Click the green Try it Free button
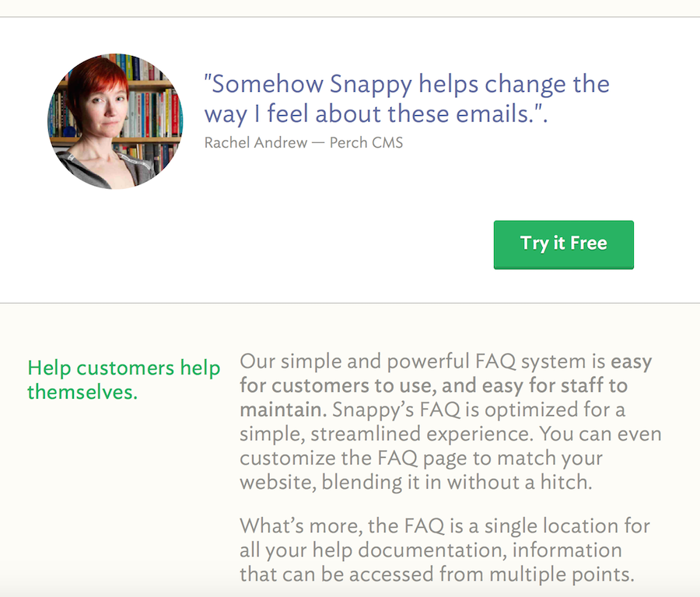 (563, 245)
